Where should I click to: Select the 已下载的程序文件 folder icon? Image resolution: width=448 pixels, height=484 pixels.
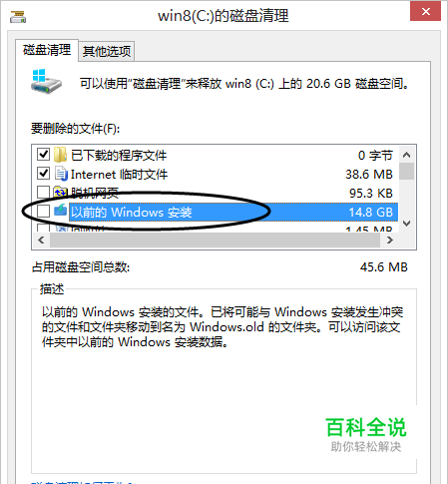tap(61, 155)
